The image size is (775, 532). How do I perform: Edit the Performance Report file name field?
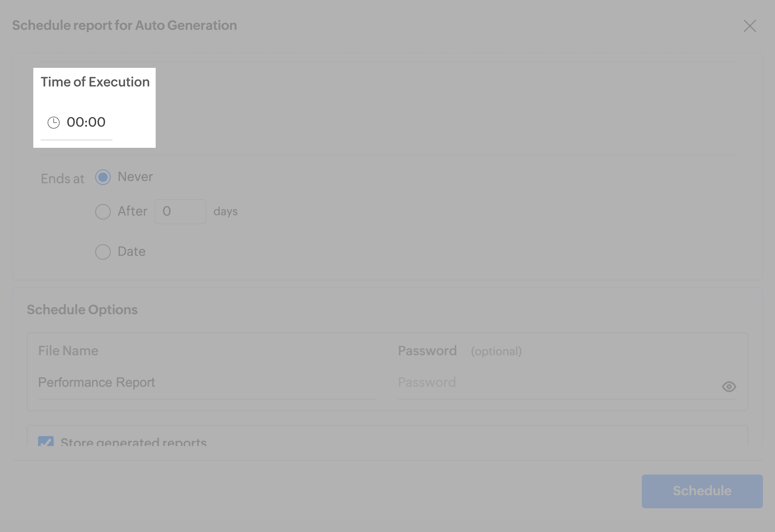coord(208,383)
